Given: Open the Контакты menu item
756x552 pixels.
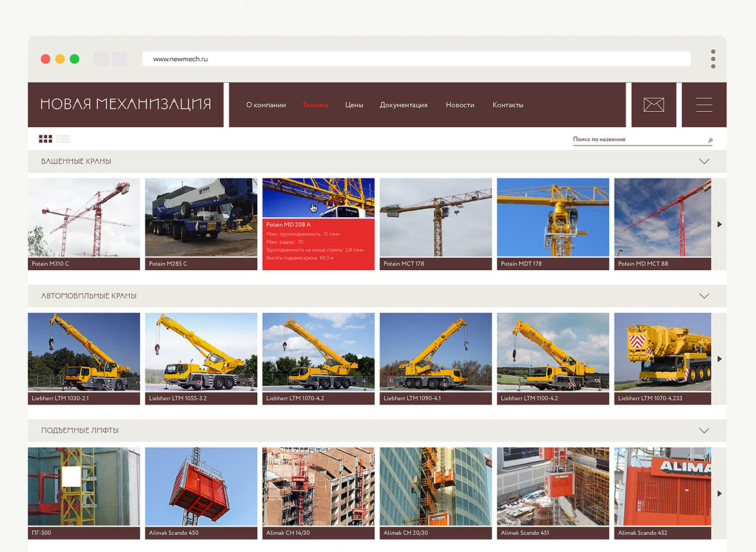Looking at the screenshot, I should [508, 105].
